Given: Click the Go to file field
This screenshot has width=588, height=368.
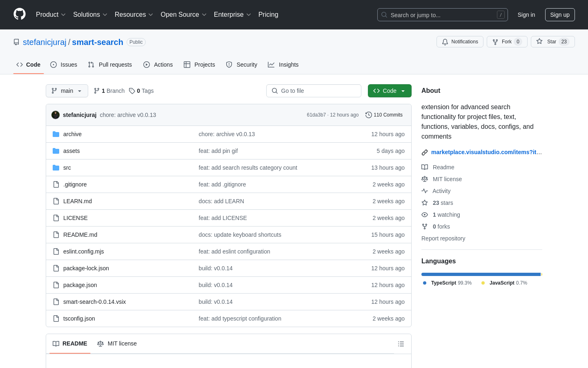Looking at the screenshot, I should pos(314,91).
